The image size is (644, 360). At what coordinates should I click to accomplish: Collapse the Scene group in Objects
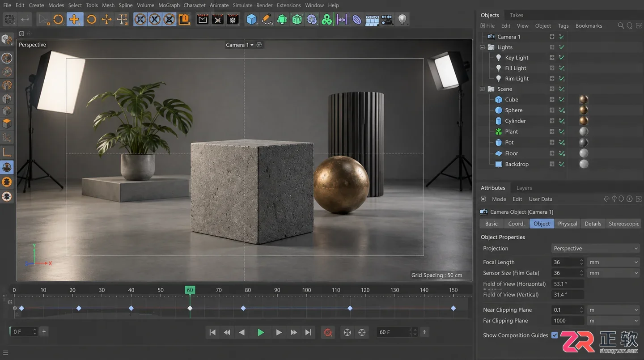(482, 89)
